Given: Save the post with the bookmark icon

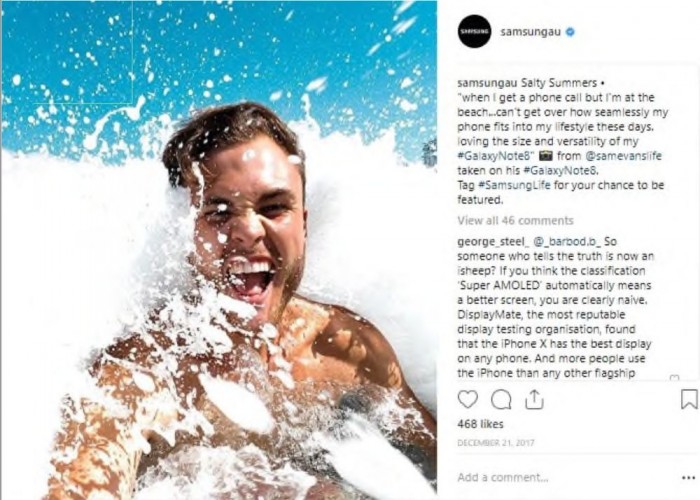Looking at the screenshot, I should (688, 399).
